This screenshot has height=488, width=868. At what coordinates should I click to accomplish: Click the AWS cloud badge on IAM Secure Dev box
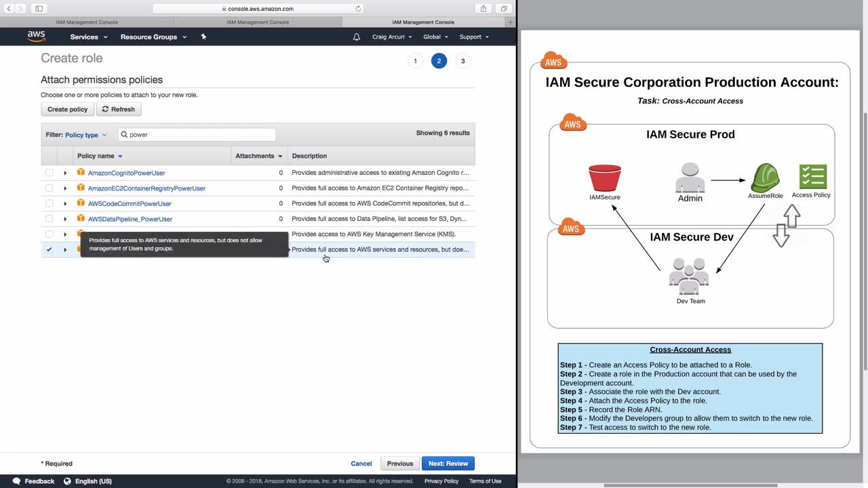click(571, 228)
